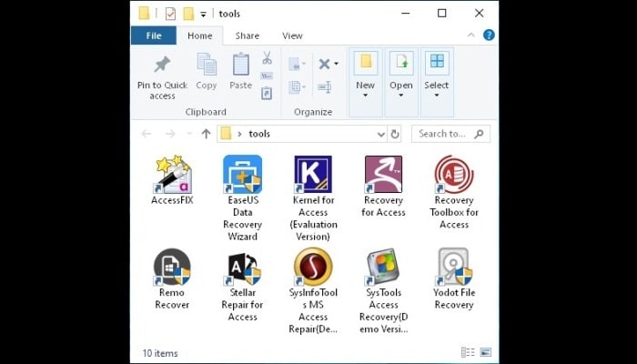Screen dimensions: 637x364
Task: Click the Paste shortcut icon
Action: click(267, 93)
